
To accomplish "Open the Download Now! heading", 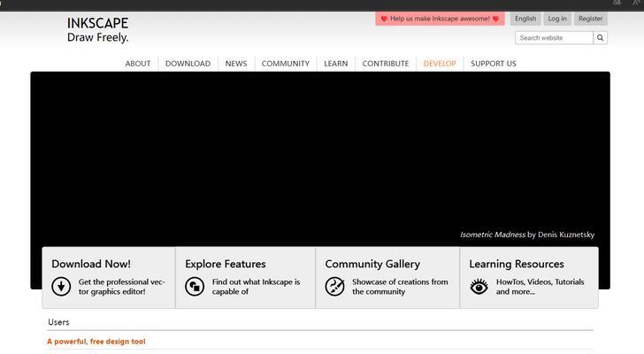I will point(91,264).
